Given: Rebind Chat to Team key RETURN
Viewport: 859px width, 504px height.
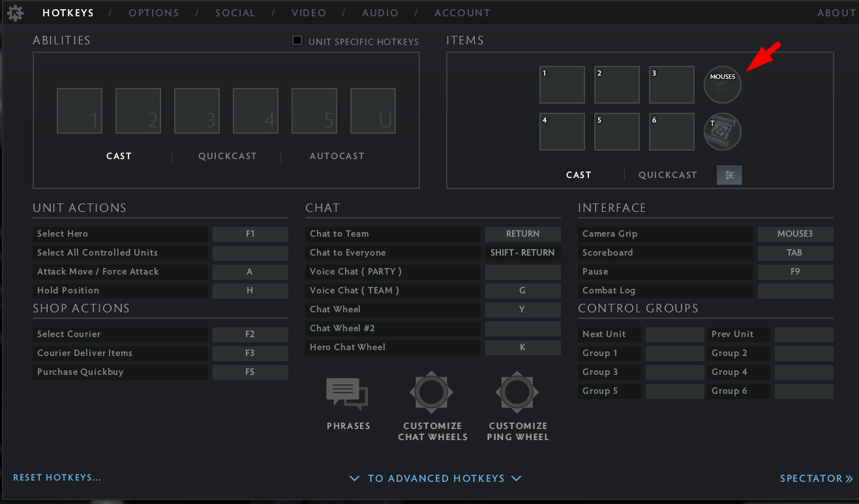Looking at the screenshot, I should pyautogui.click(x=523, y=234).
